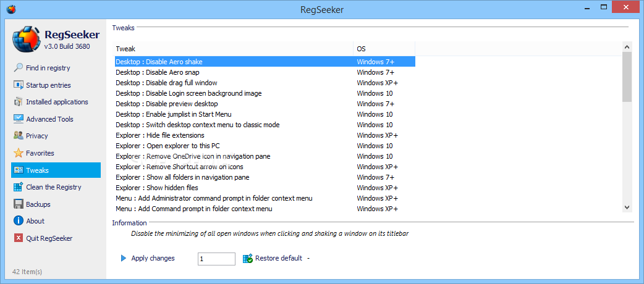
Task: Select Switch desktop context menu to classic
Action: click(x=265, y=125)
